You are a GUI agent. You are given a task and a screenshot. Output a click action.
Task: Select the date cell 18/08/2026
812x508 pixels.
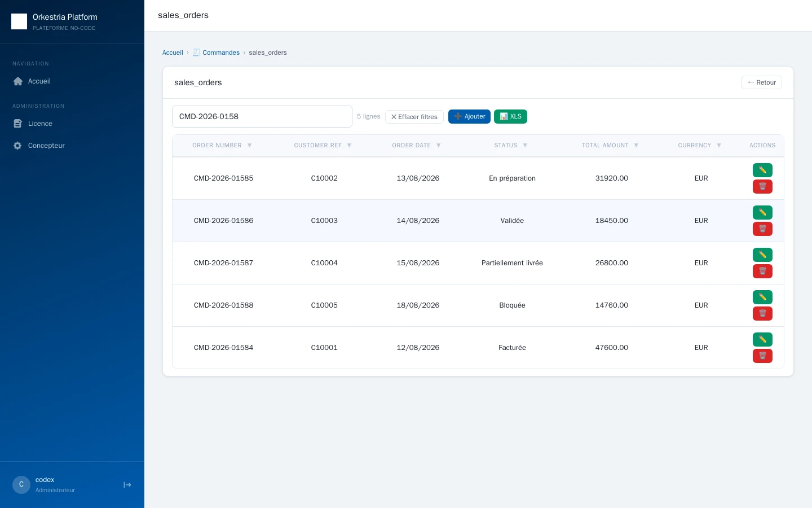[418, 305]
